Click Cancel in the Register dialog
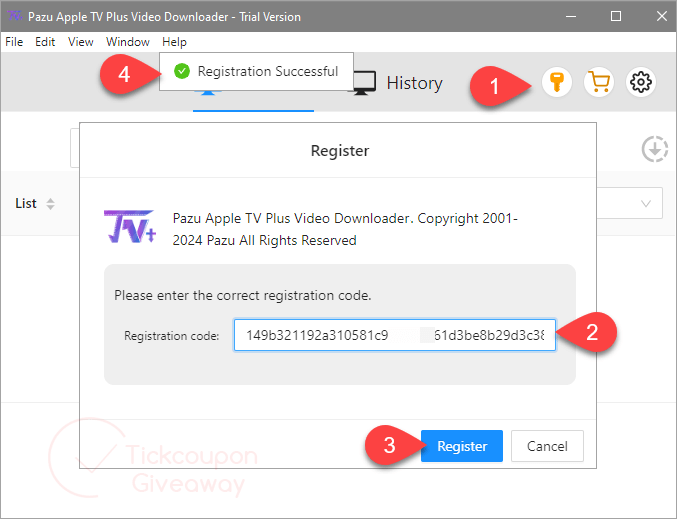Viewport: 677px width, 519px height. [547, 446]
